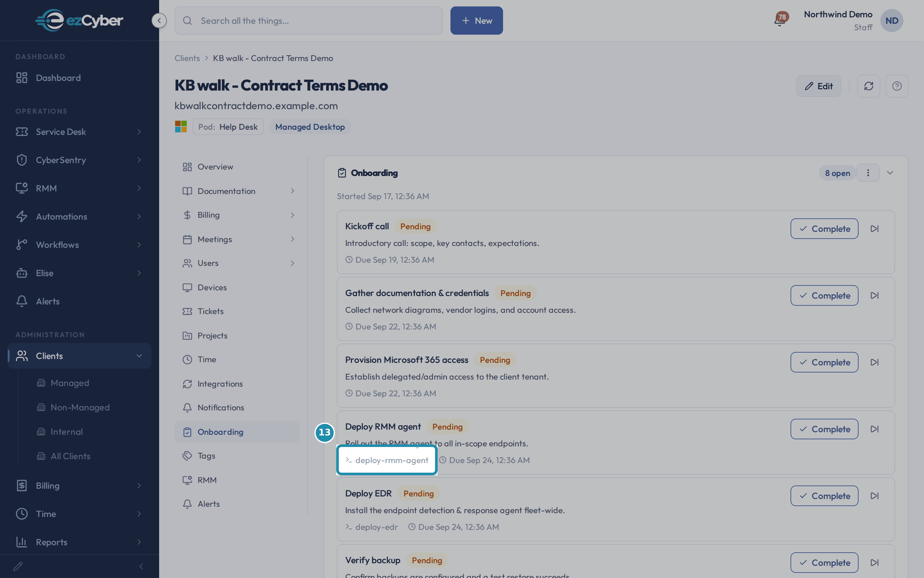
Task: Open Alerts in the main sidebar
Action: (x=80, y=301)
